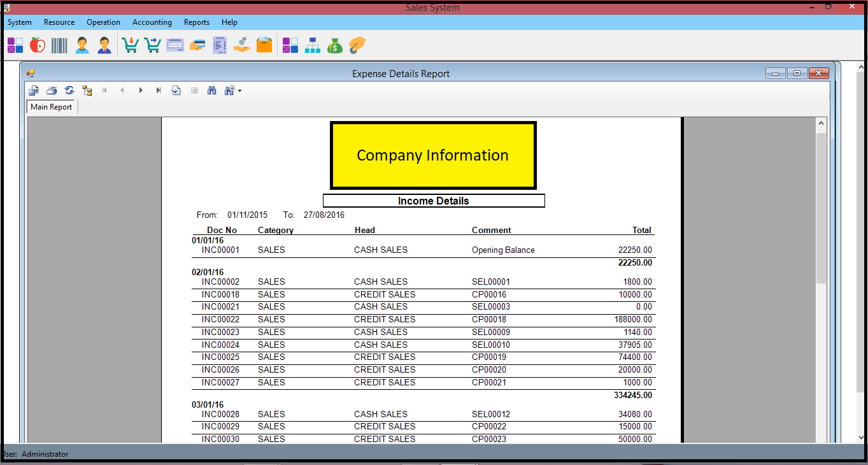Open the barcode tool icon
868x465 pixels.
pyautogui.click(x=59, y=45)
